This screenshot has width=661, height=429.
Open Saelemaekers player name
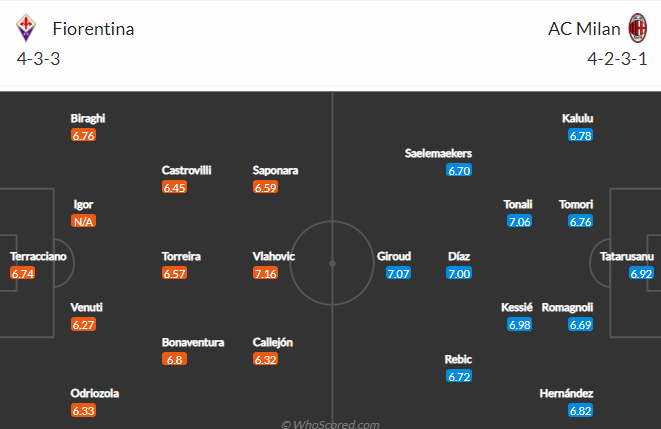click(x=438, y=153)
